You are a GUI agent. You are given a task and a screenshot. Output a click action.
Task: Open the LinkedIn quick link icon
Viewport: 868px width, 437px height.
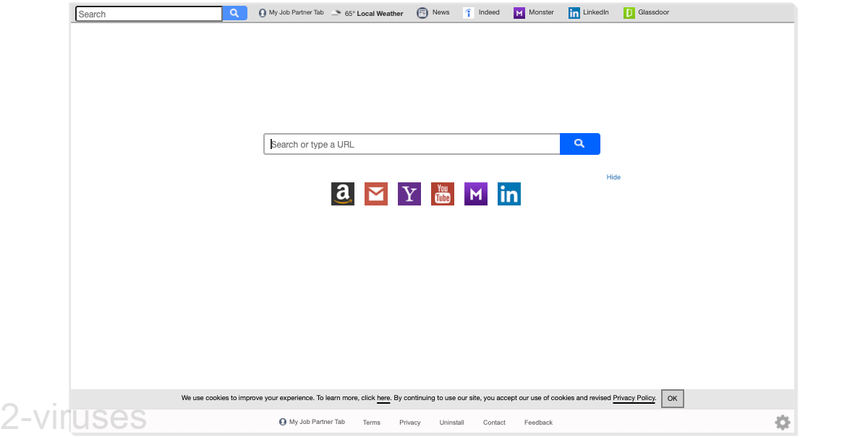tap(509, 193)
